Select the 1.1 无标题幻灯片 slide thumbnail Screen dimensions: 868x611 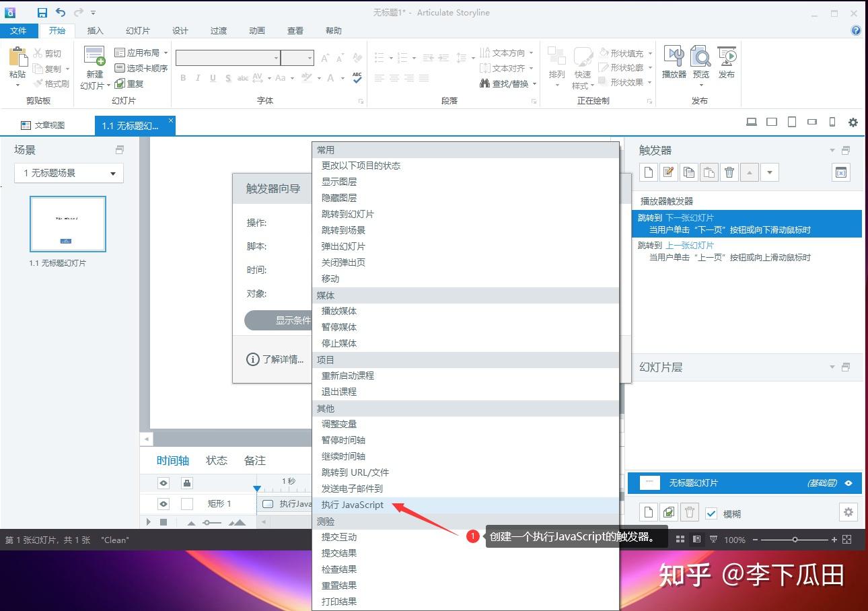(68, 224)
